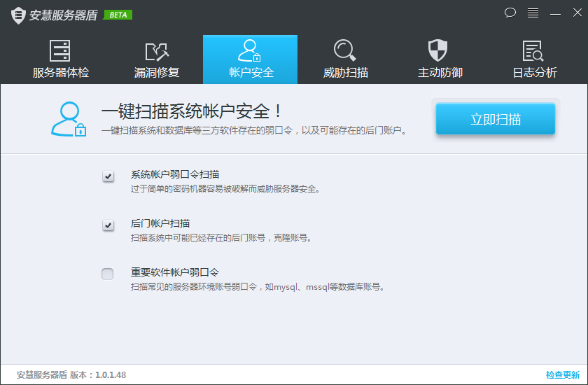Click the shield logo in title bar
Viewport: 588px width, 385px height.
pyautogui.click(x=18, y=15)
